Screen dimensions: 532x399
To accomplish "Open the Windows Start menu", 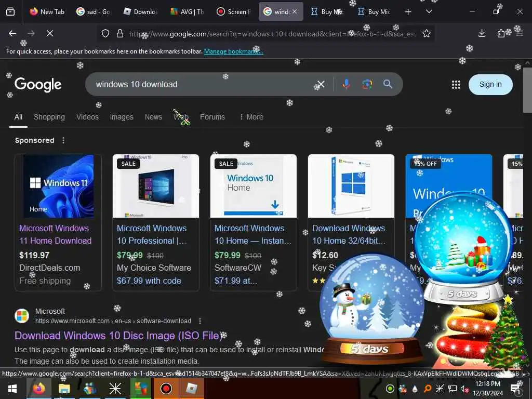I will pyautogui.click(x=12, y=389).
